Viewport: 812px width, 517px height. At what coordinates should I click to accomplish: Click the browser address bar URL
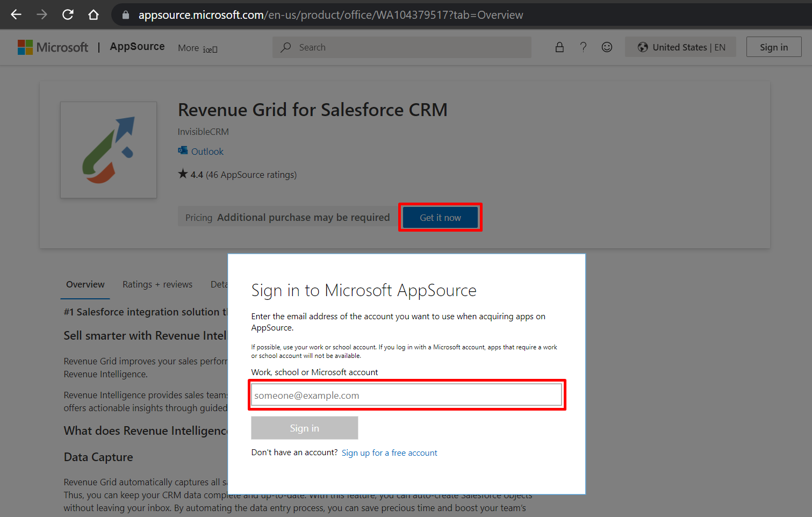(330, 15)
